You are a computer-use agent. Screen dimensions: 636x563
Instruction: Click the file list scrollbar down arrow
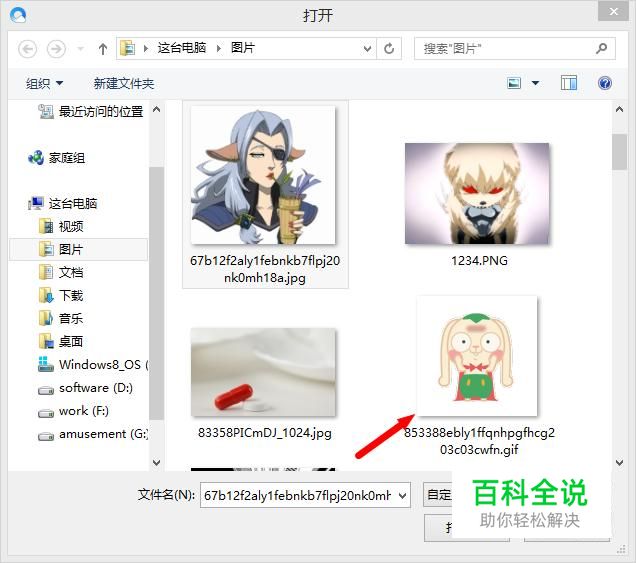point(619,462)
